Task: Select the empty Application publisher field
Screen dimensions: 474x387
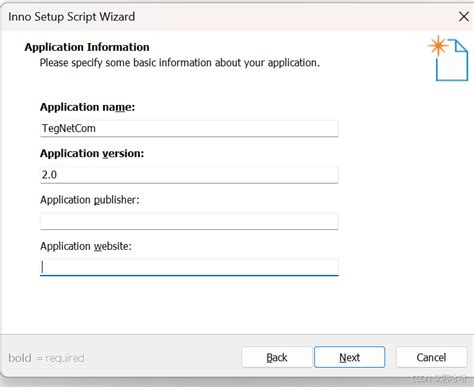Action: (189, 221)
